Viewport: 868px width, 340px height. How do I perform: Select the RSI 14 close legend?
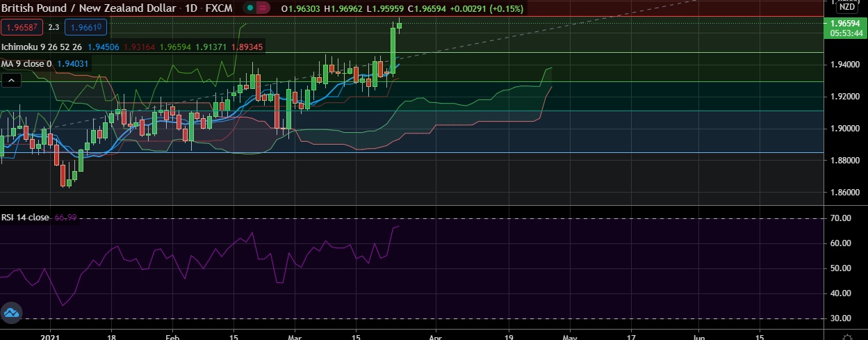tap(25, 218)
